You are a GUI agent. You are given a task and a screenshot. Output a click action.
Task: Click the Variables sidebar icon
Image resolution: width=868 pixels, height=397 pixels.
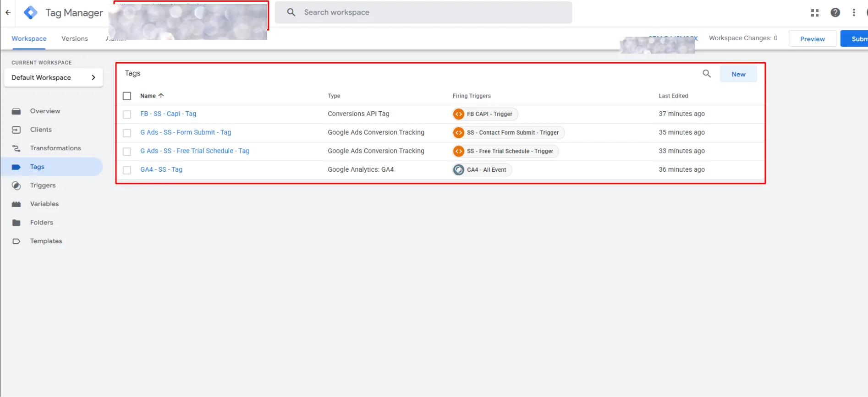[16, 204]
